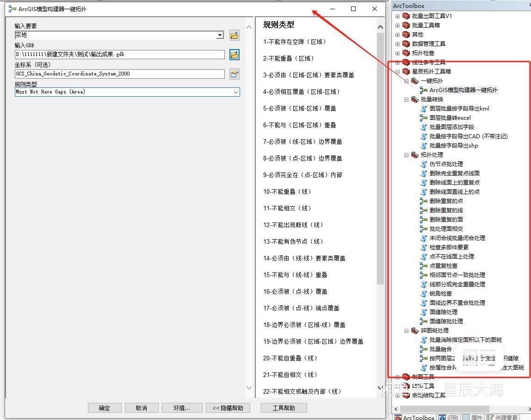Click 星辰拓扑工具箱 toolbox icon
The height and width of the screenshot is (420, 531).
tap(406, 72)
